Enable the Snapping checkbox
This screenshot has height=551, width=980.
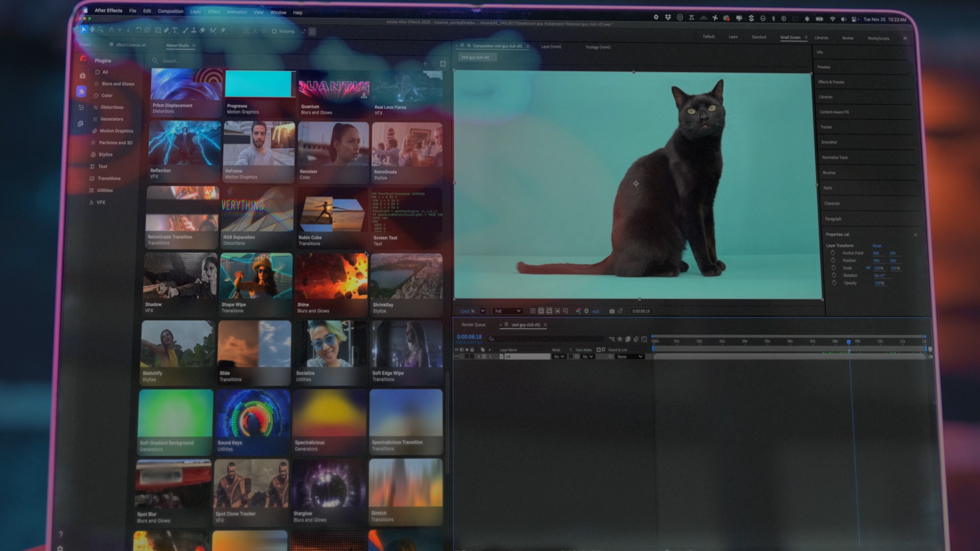tap(274, 31)
